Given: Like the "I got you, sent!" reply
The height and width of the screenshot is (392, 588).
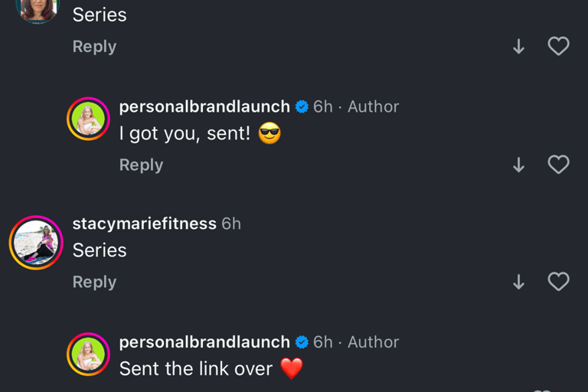Looking at the screenshot, I should pos(559,165).
